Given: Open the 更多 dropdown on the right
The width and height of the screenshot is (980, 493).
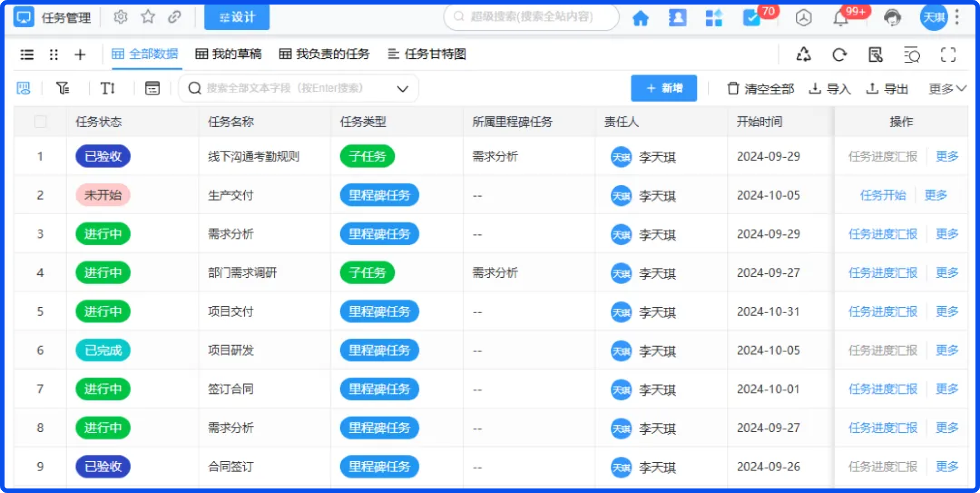Looking at the screenshot, I should point(946,88).
